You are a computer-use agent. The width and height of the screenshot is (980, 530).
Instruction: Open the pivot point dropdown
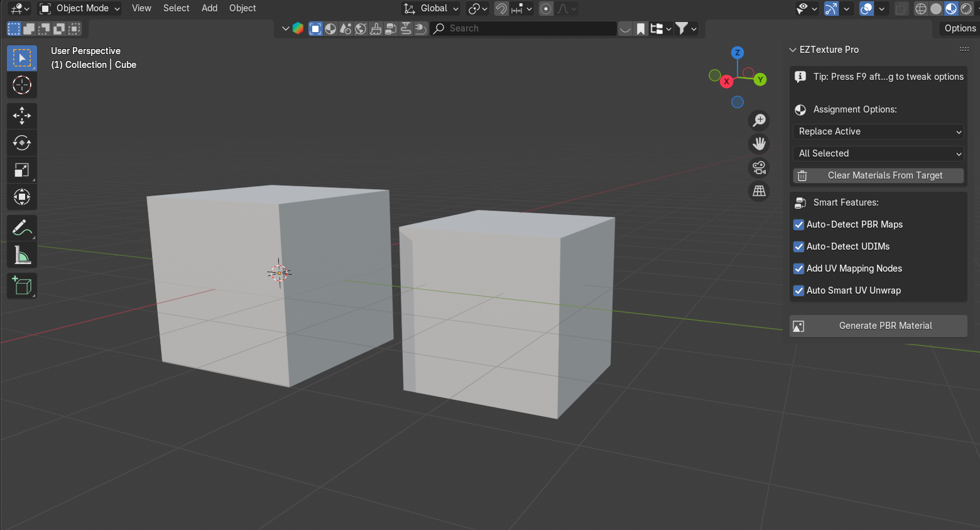click(x=478, y=8)
